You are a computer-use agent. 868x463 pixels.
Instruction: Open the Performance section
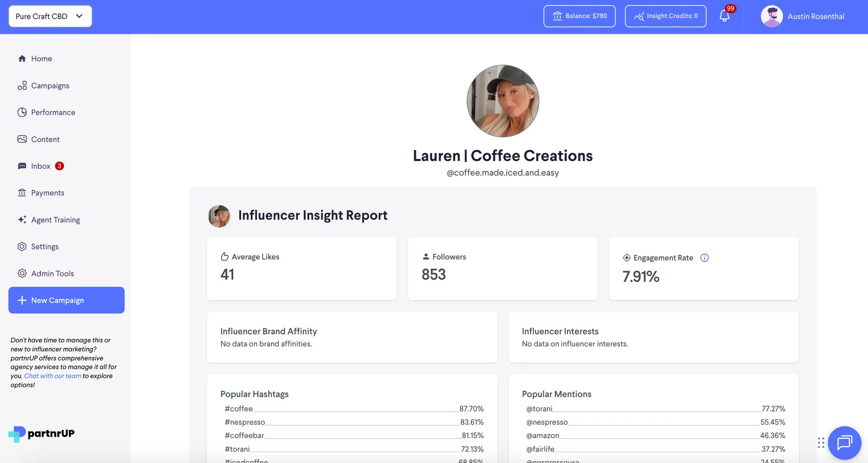point(22,112)
